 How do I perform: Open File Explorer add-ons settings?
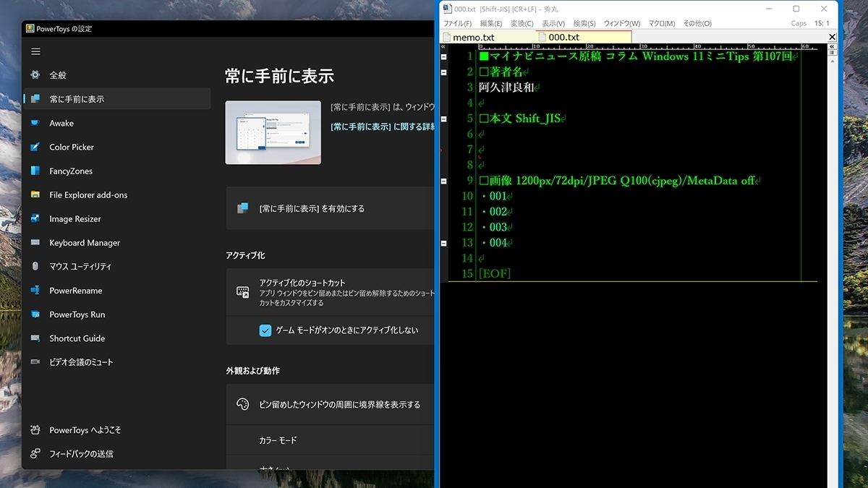click(x=117, y=194)
